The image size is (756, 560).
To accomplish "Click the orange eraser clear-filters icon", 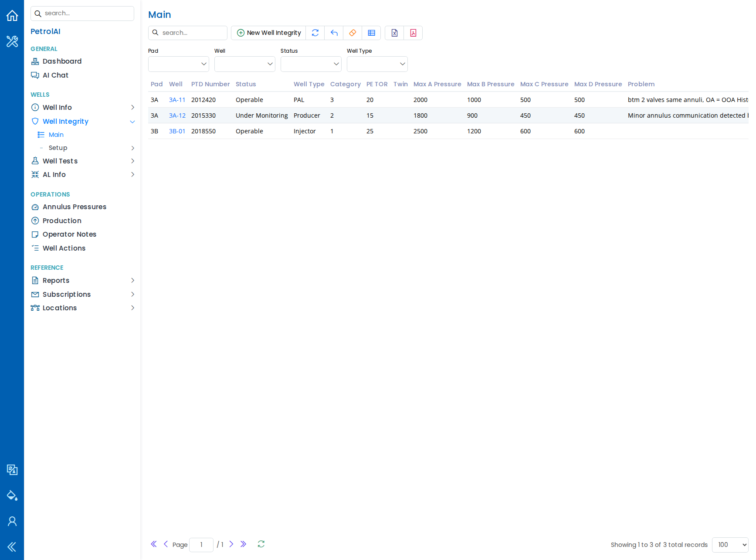I will coord(353,33).
